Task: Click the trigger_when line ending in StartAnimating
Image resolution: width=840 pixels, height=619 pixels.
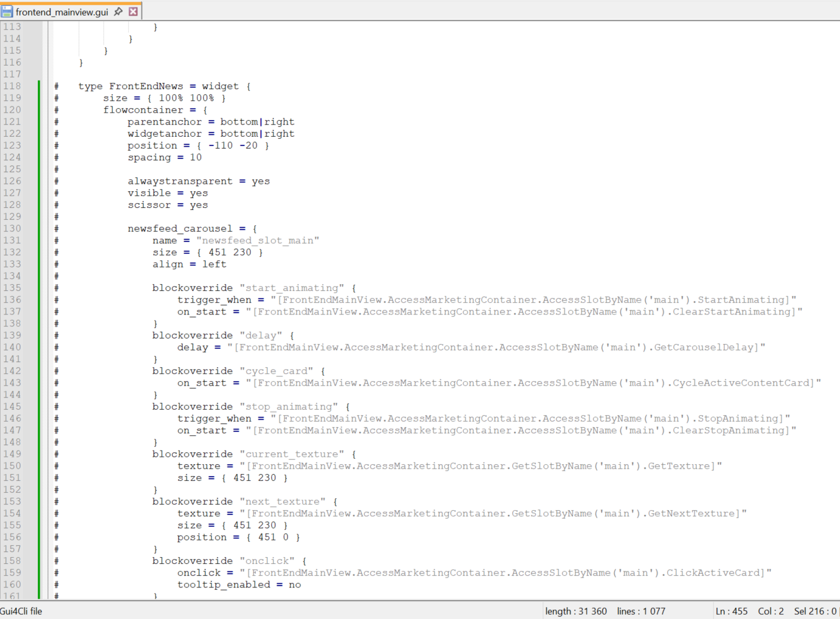Action: 487,300
